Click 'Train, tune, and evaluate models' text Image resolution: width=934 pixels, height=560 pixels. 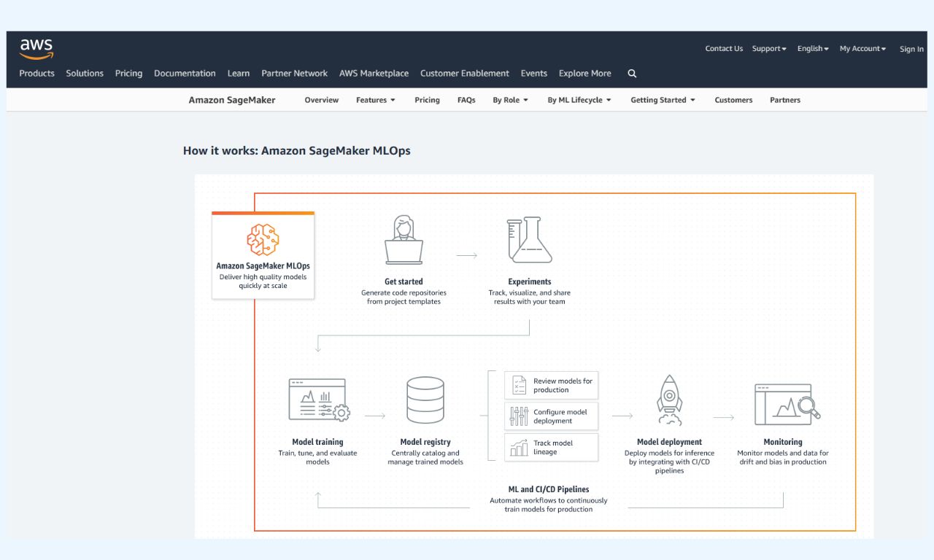pos(317,457)
